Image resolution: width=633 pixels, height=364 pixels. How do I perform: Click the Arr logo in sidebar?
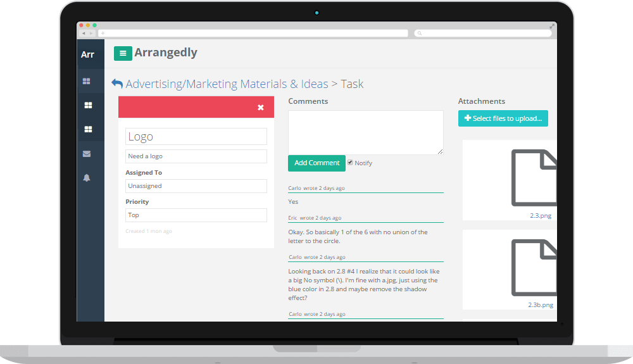[87, 54]
